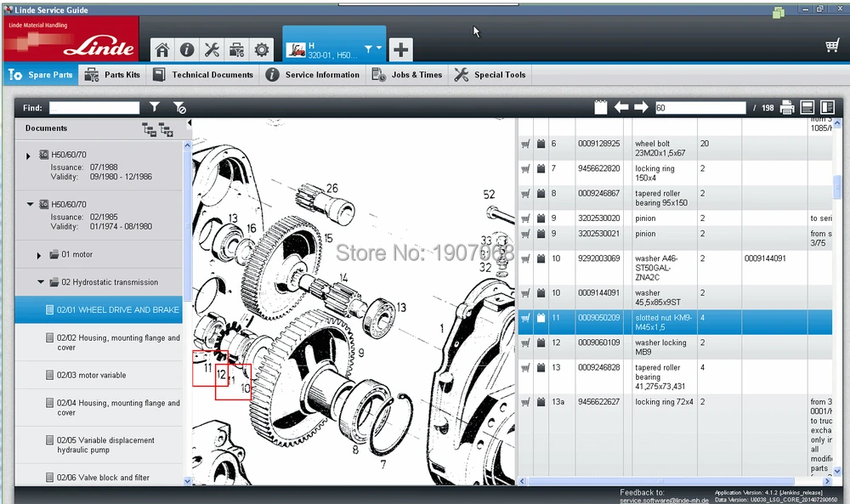Switch to stacked horizontal layout view

[x=807, y=107]
